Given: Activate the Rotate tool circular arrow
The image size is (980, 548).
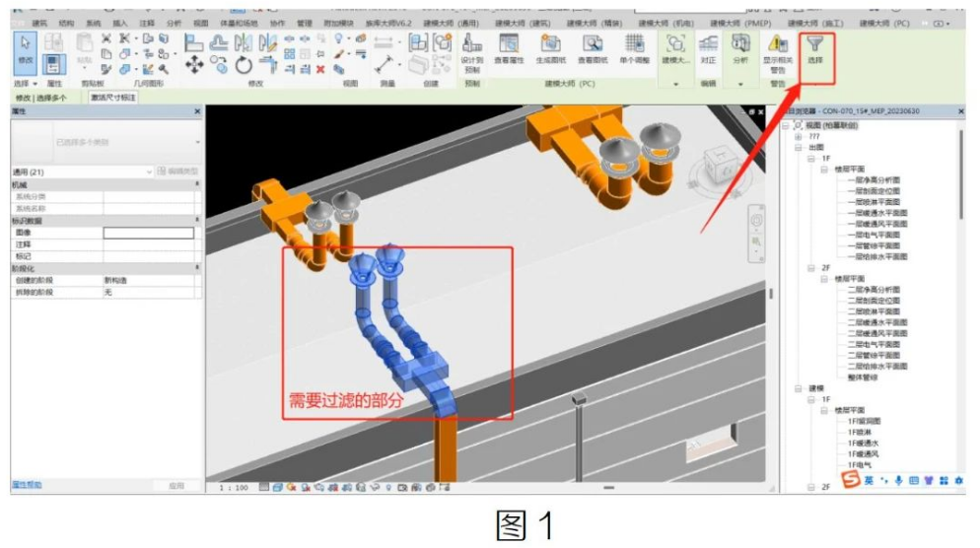Looking at the screenshot, I should tap(244, 64).
